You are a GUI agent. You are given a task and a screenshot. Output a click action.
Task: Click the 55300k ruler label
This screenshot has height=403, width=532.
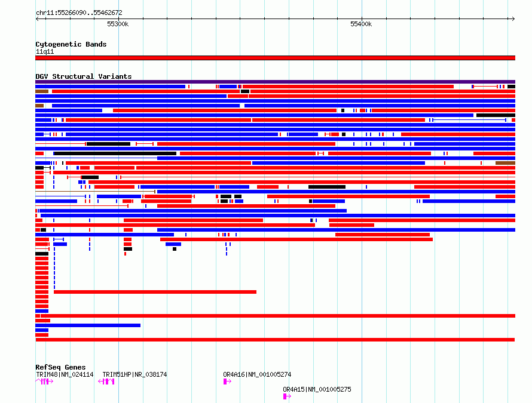[118, 24]
